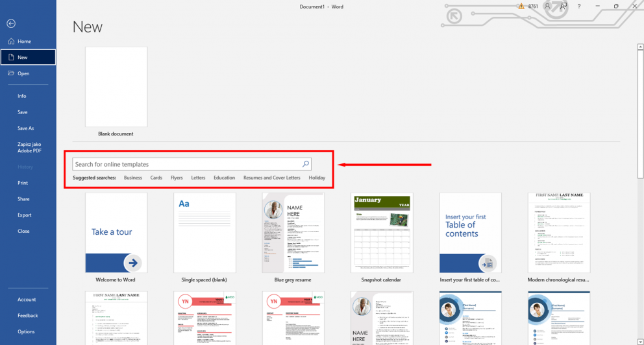Create a Blank document
This screenshot has height=345, width=644.
tap(116, 91)
